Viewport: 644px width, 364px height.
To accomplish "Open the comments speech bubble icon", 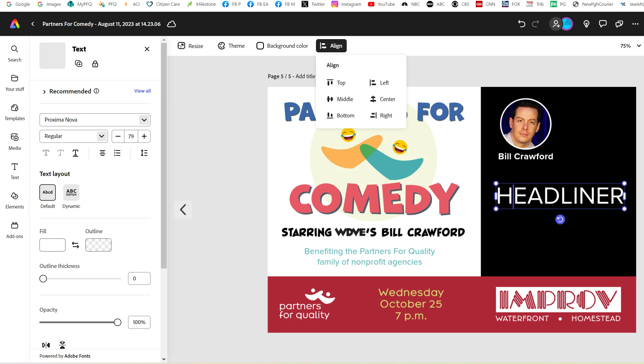I will tap(603, 24).
